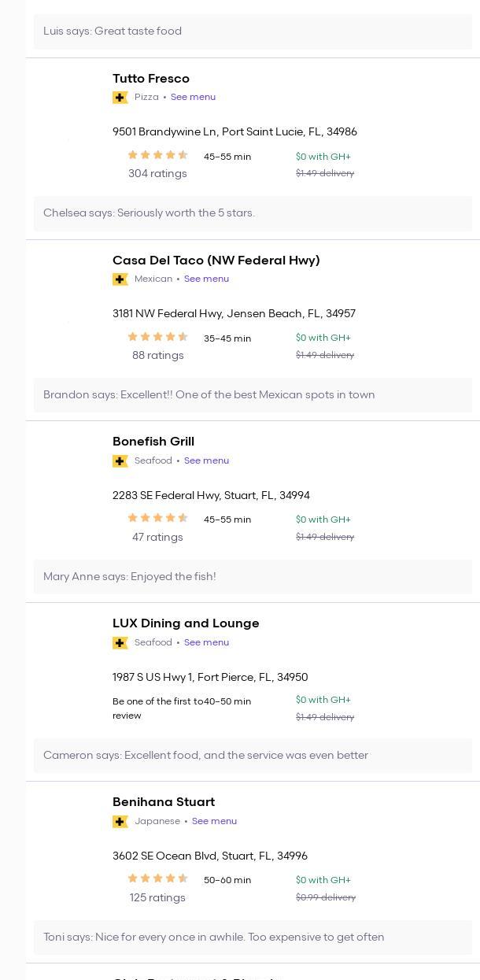
Task: Click Casa Del Taco's star rating icons
Action: [x=157, y=337]
